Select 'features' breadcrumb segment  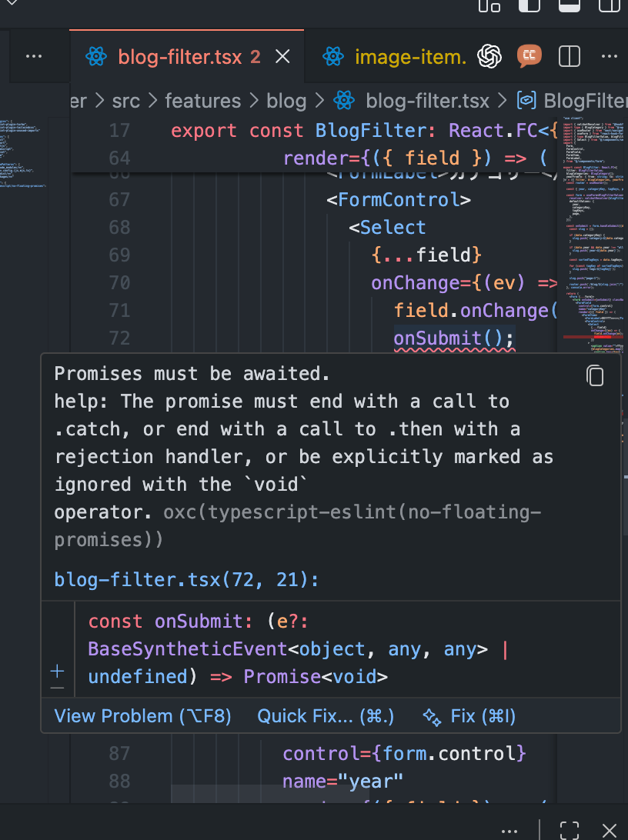pos(202,101)
